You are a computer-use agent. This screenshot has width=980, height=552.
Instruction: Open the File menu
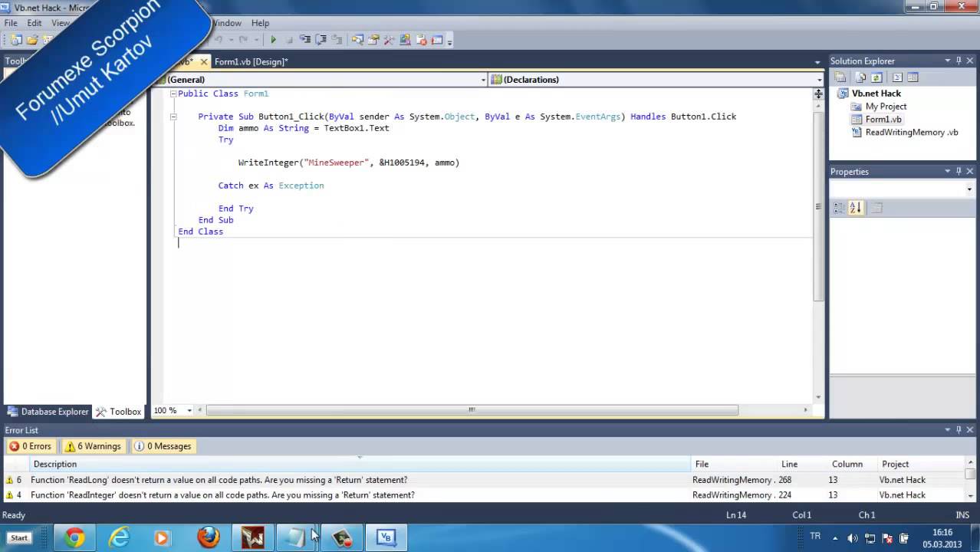(x=11, y=23)
